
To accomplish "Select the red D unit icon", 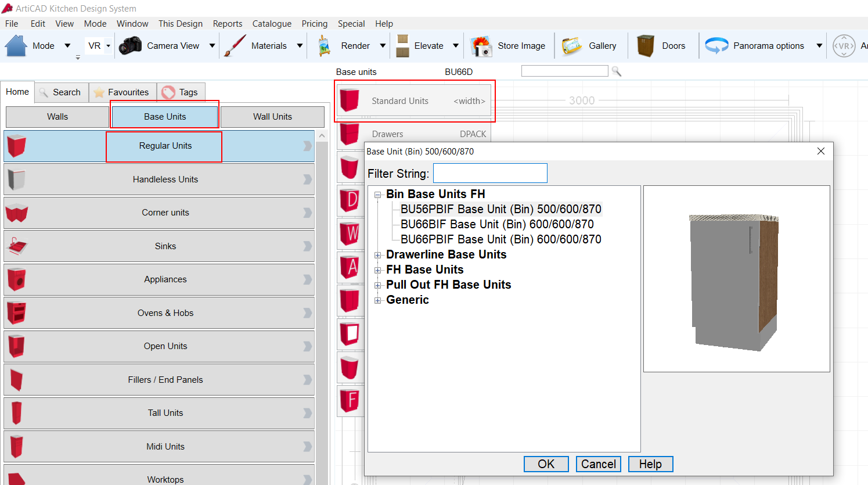I will 350,200.
